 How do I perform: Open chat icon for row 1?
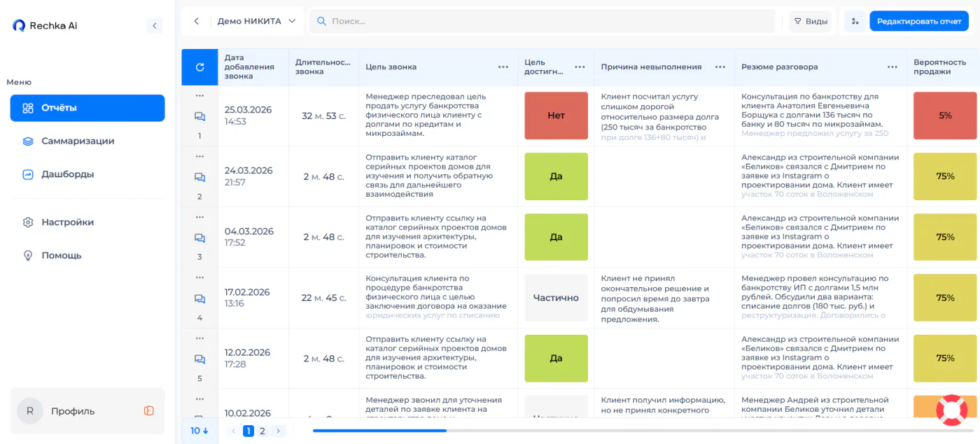pos(199,117)
